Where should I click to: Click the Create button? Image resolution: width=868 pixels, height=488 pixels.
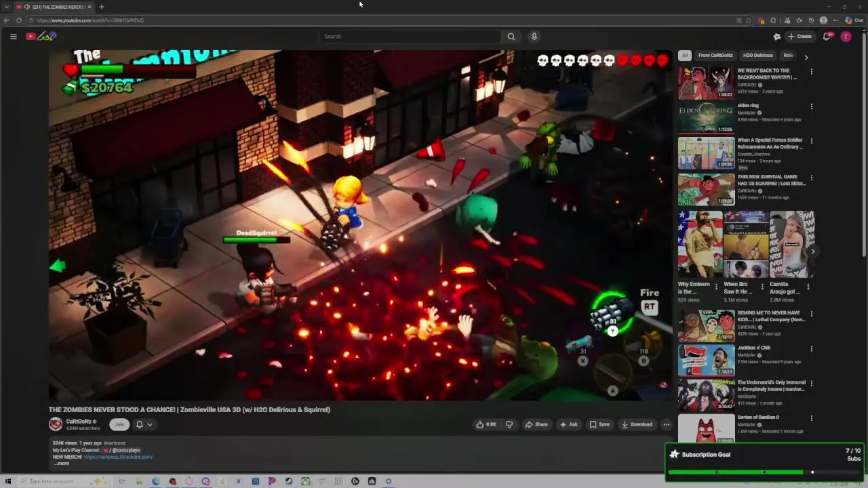tap(800, 37)
